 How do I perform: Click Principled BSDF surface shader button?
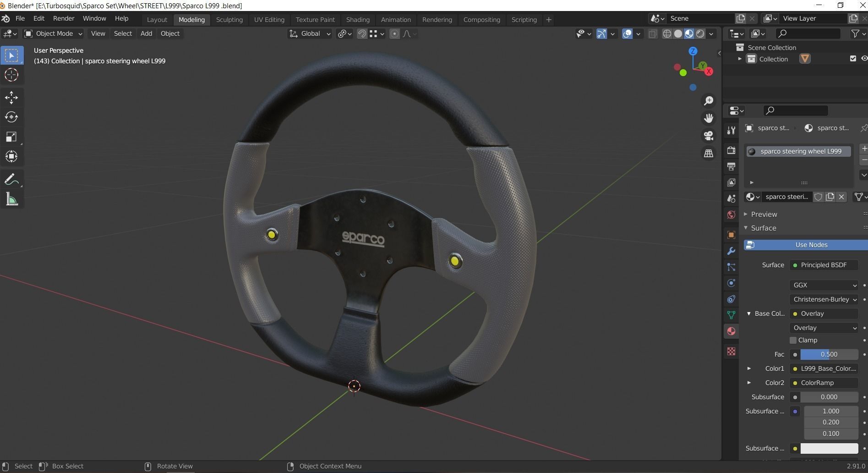pos(824,265)
